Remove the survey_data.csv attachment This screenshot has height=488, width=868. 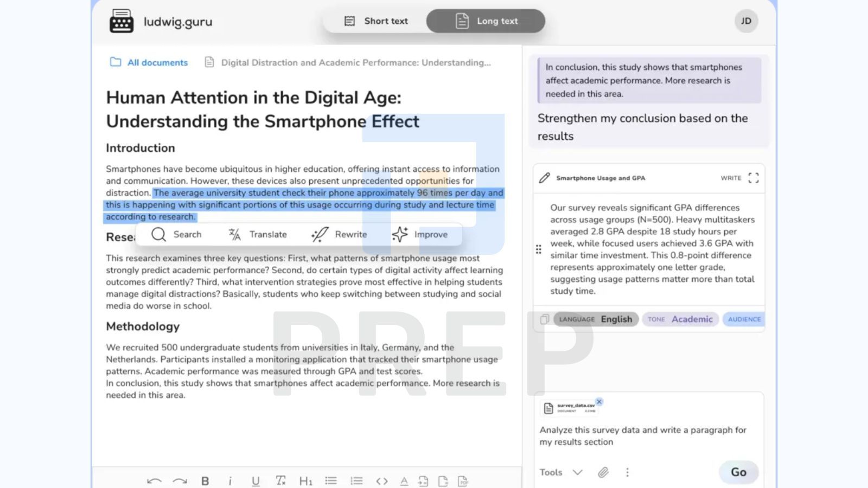[599, 402]
